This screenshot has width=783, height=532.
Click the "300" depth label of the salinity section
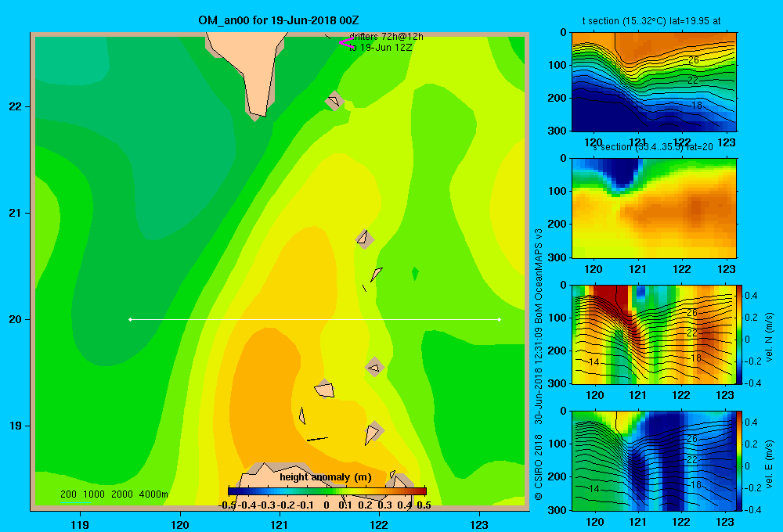(557, 257)
